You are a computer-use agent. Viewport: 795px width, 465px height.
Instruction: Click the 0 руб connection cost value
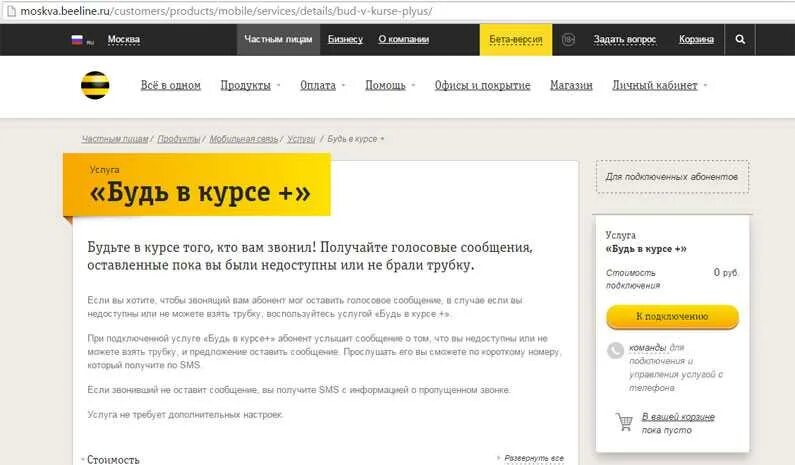[x=725, y=273]
